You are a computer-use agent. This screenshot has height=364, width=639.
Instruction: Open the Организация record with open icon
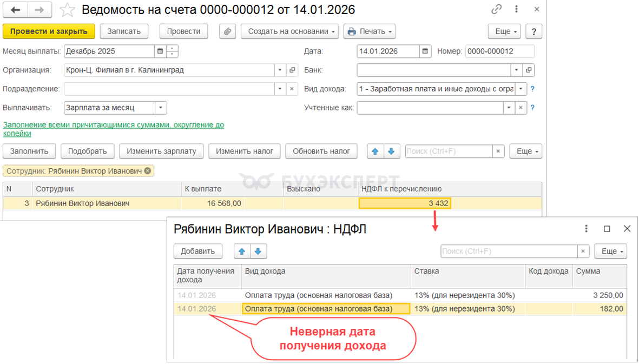tap(292, 70)
